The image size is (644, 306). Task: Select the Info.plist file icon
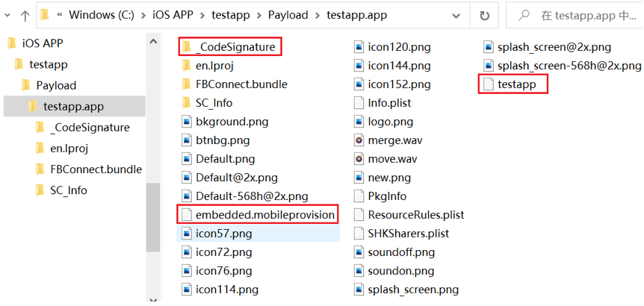(359, 103)
